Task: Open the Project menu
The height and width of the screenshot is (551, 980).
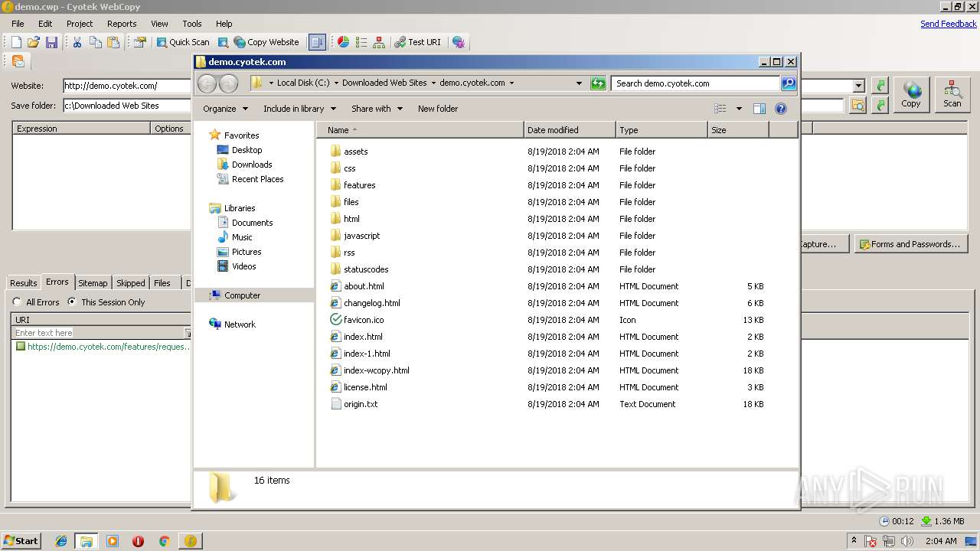Action: click(x=80, y=24)
